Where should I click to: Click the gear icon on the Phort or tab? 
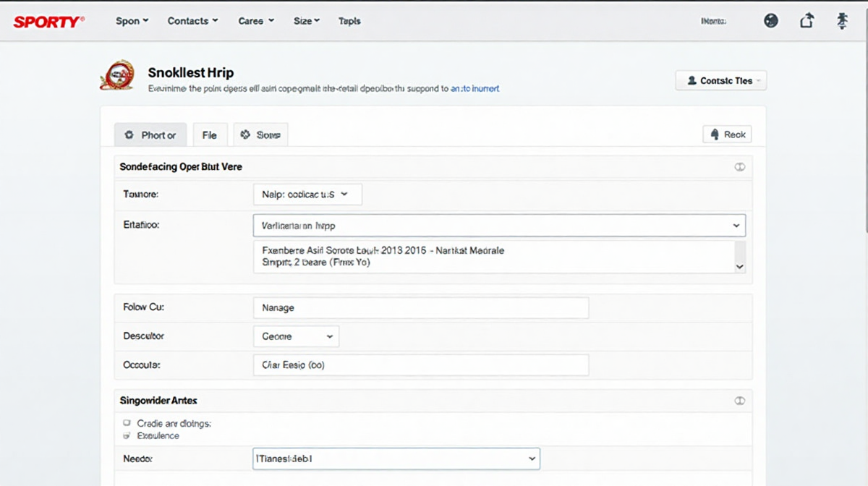[129, 135]
